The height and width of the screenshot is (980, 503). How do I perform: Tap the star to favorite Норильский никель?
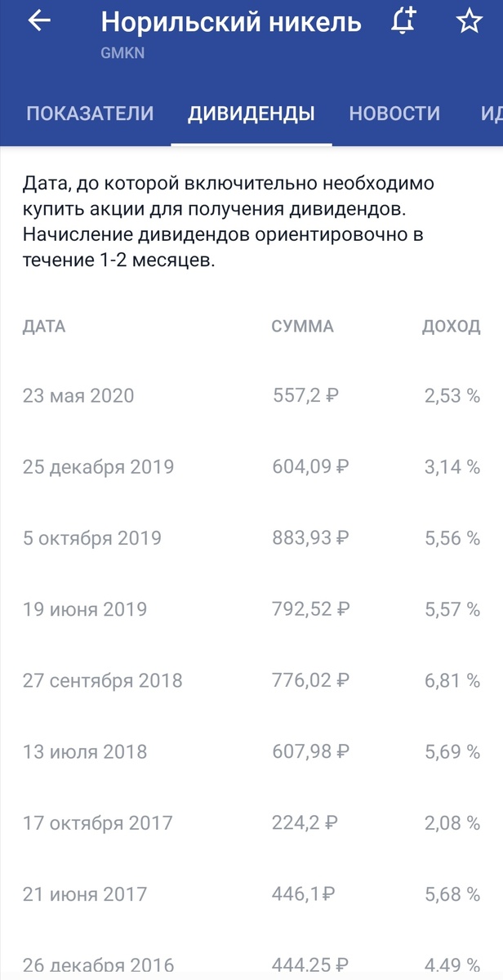468,22
